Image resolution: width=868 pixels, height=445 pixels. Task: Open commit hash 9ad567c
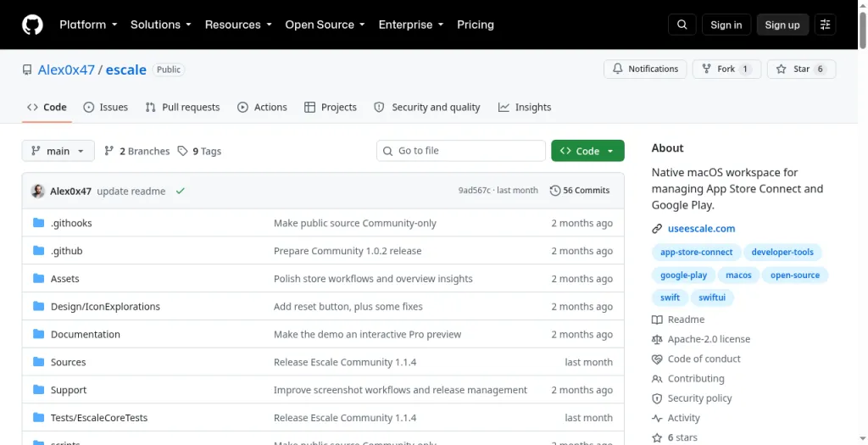[475, 191]
